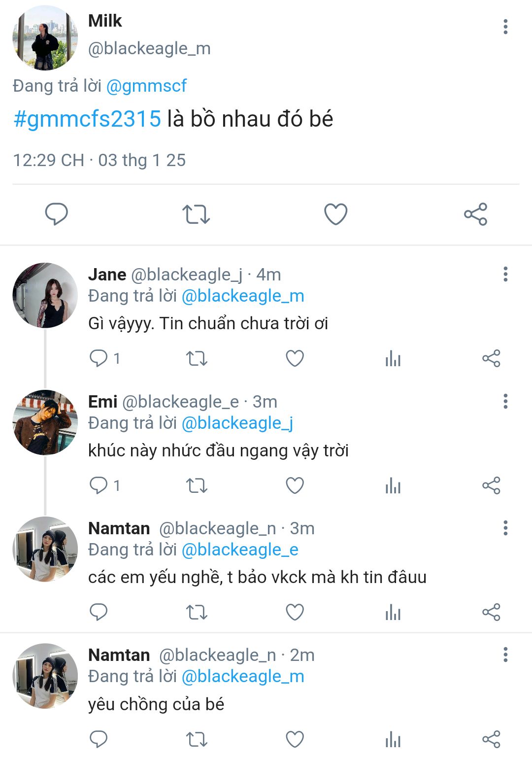Like Namtan's reply about vkck
This screenshot has width=532, height=758.
pyautogui.click(x=295, y=612)
